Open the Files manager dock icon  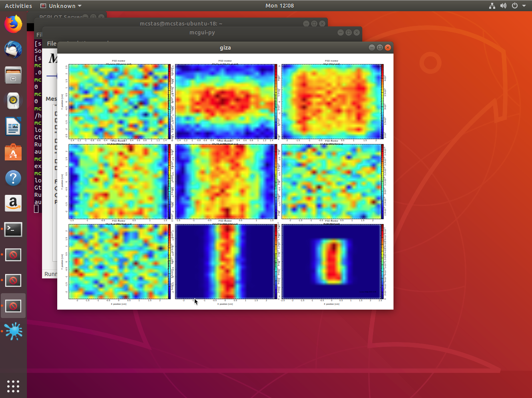(x=13, y=75)
